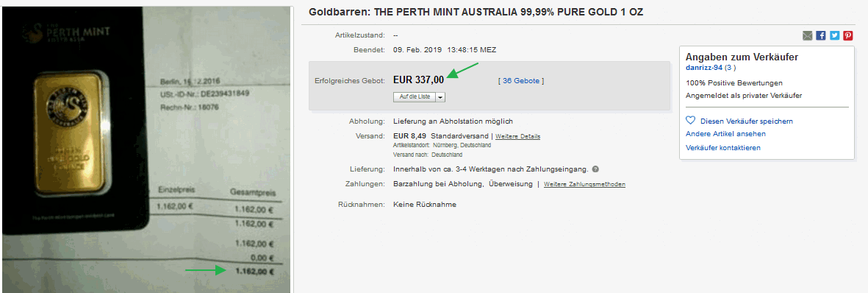868x293 pixels.
Task: Open seller feedback score 3
Action: tap(731, 68)
